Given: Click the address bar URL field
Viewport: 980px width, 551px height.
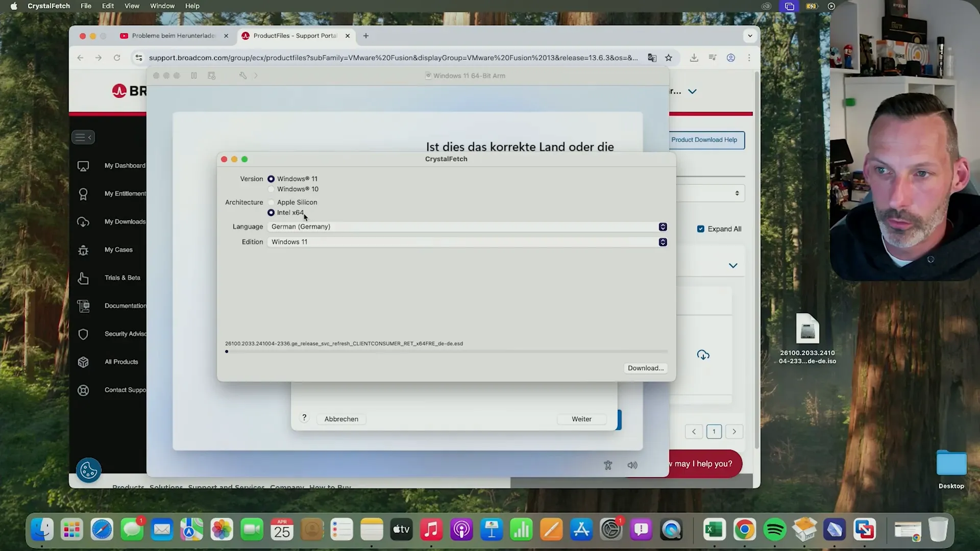Looking at the screenshot, I should point(393,58).
